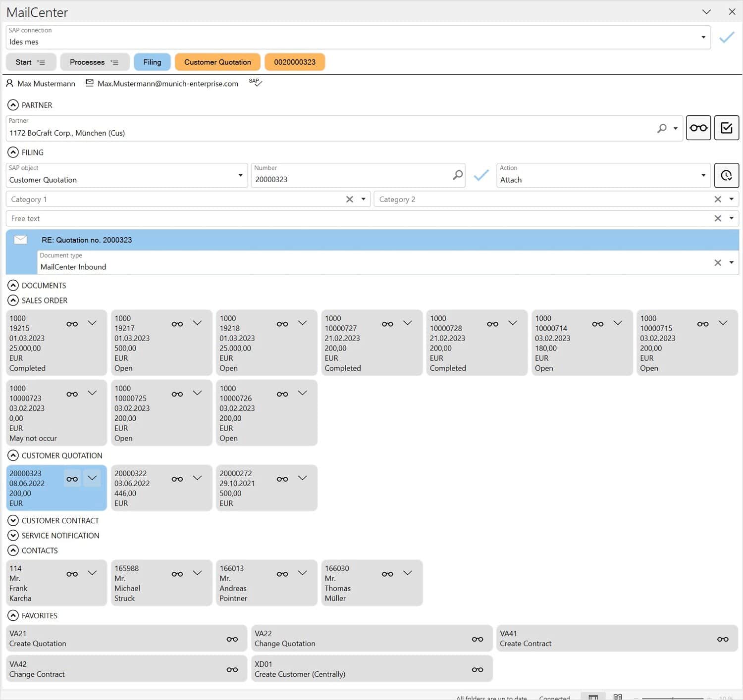View contact Thomas Müller with glasses icon
The image size is (743, 700).
[x=387, y=574]
